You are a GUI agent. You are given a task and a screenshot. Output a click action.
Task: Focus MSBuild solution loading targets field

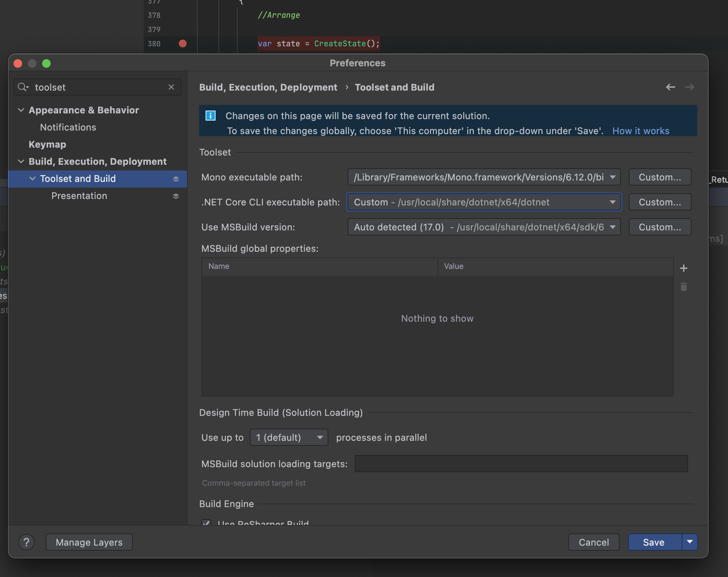521,464
